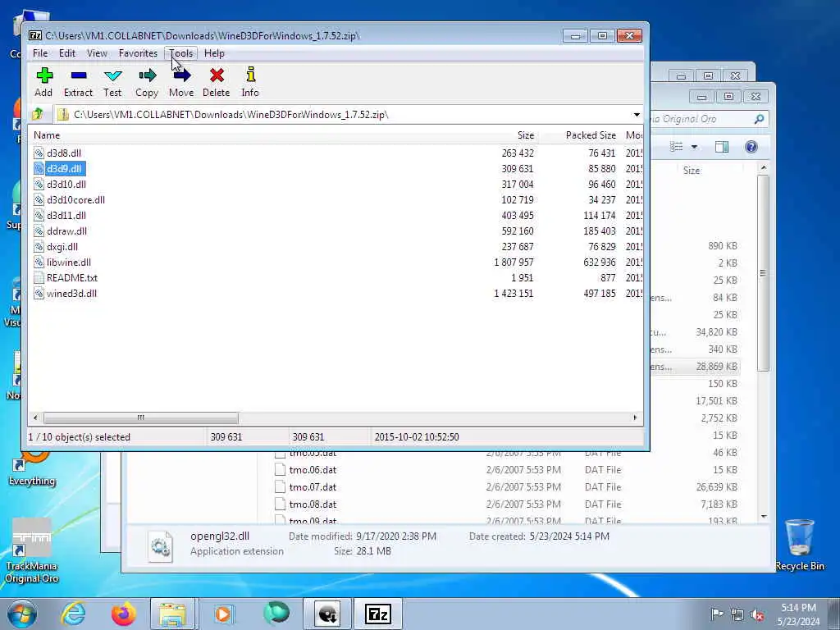840x630 pixels.
Task: Open the Edit menu
Action: point(67,53)
